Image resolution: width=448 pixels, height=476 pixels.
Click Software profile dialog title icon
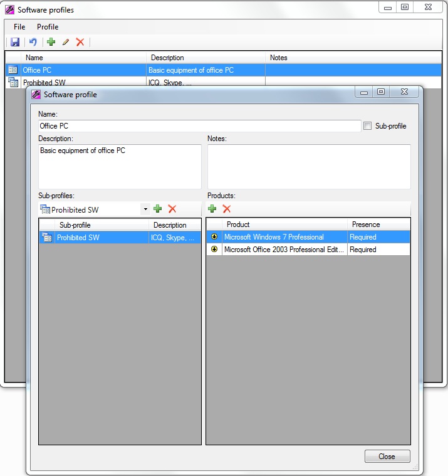click(x=36, y=95)
